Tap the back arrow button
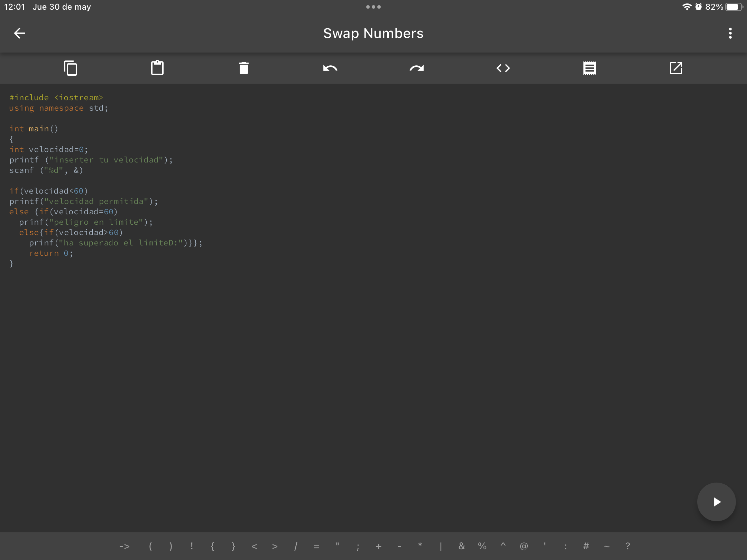Viewport: 747px width, 560px height. [x=19, y=33]
